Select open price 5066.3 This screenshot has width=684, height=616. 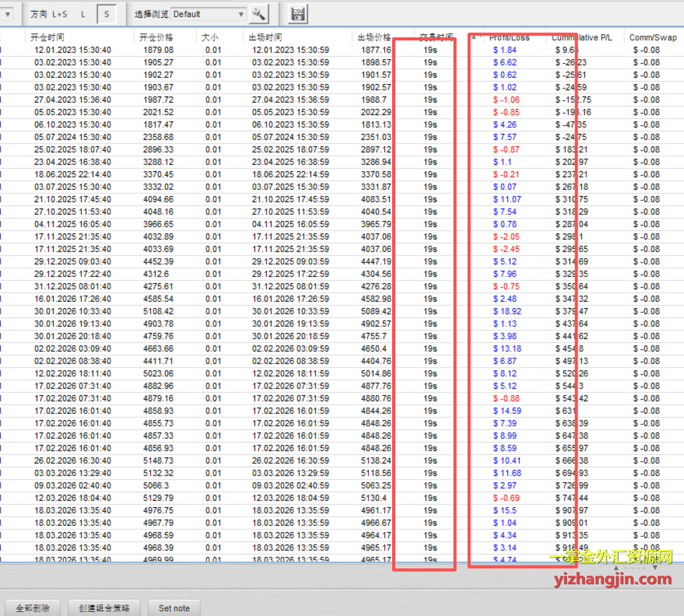(156, 485)
